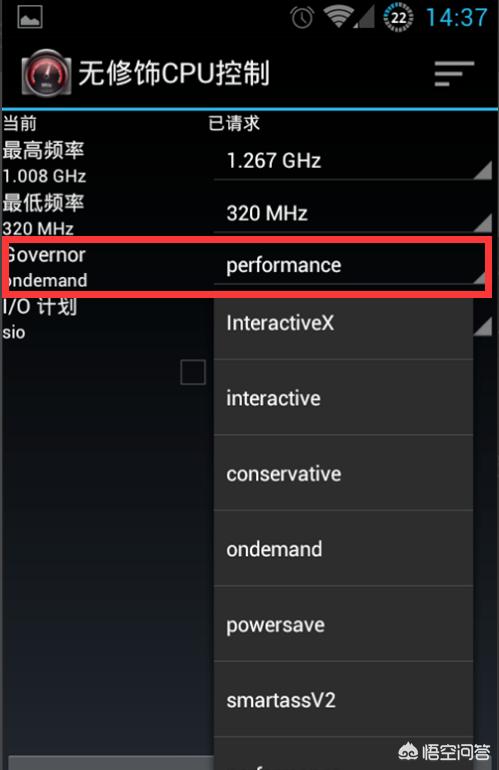Open the 320 MHz min frequency dropdown
This screenshot has width=499, height=770.
tap(353, 214)
